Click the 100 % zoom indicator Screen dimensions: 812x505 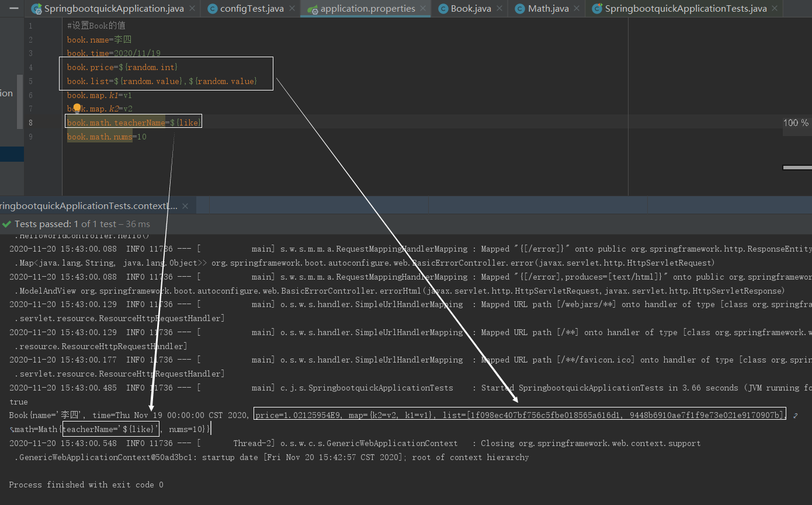pos(796,123)
